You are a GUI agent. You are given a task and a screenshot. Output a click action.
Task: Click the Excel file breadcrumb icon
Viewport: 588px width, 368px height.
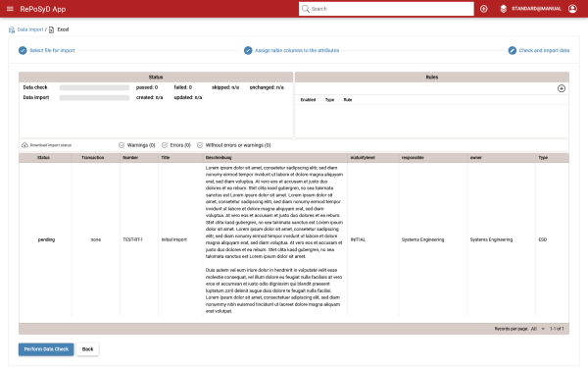[51, 29]
